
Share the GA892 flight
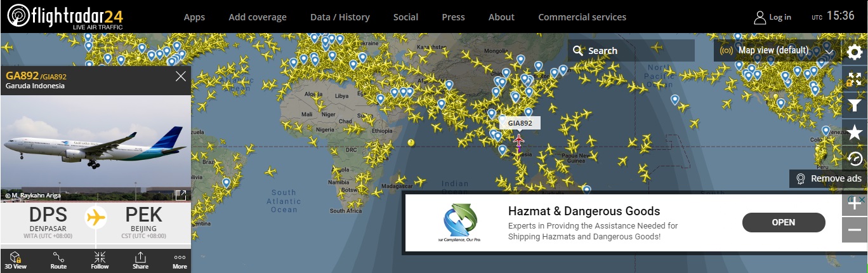(x=140, y=260)
